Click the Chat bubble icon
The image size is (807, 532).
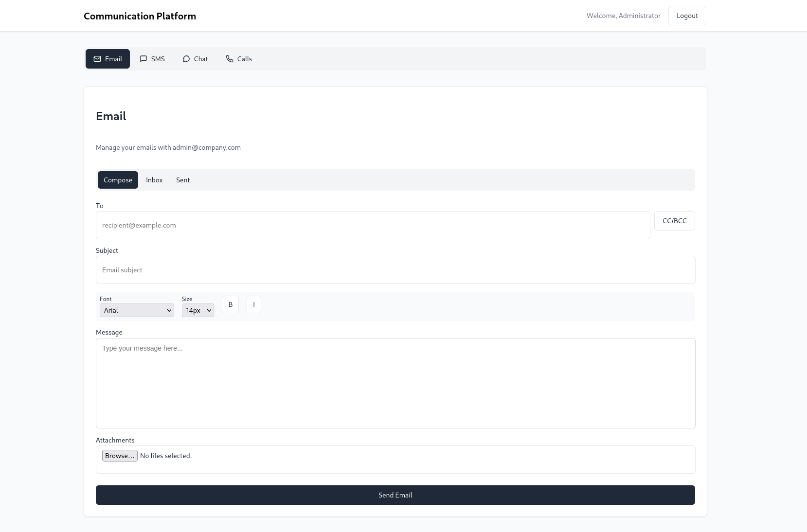186,59
